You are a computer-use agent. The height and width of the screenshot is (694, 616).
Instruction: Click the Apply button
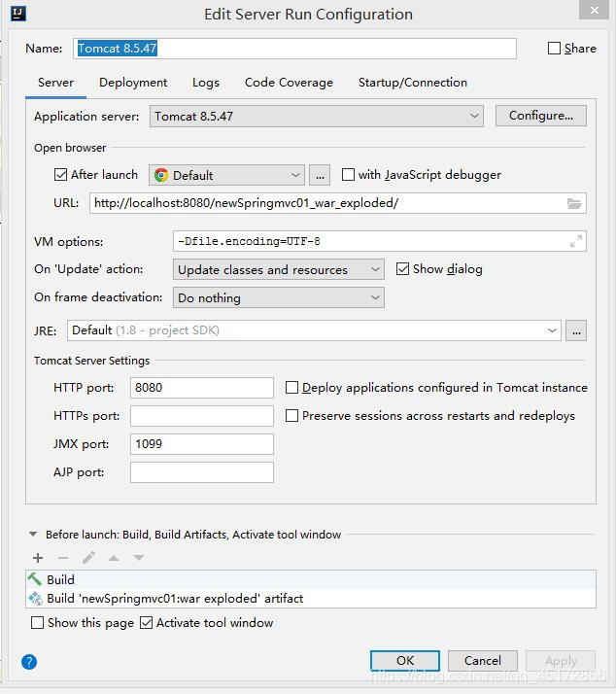click(x=561, y=661)
